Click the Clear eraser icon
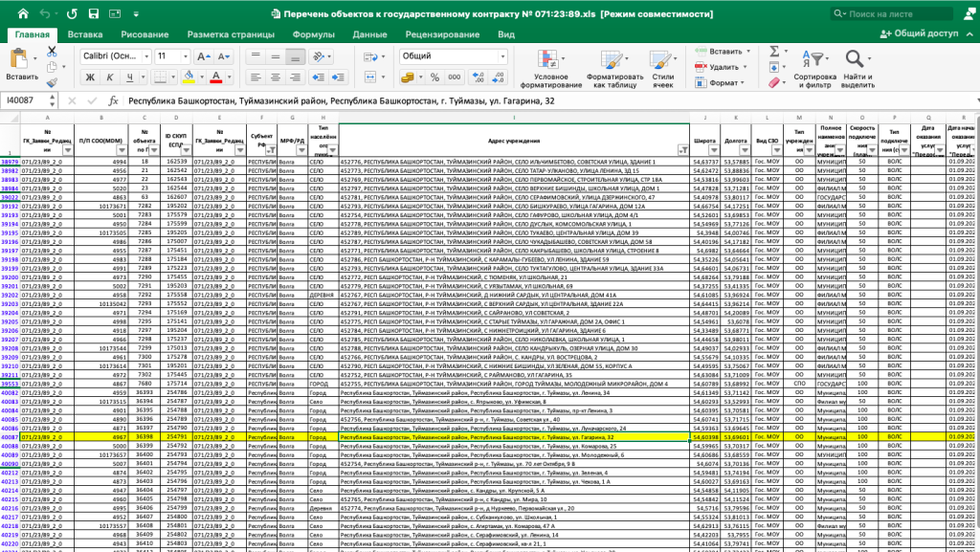 774,82
